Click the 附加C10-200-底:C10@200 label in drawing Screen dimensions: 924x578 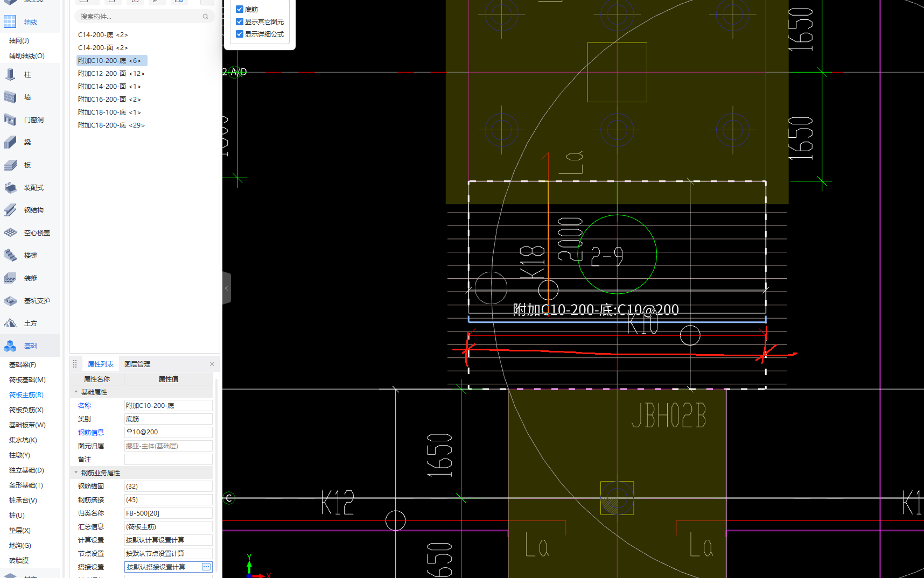[x=596, y=309]
